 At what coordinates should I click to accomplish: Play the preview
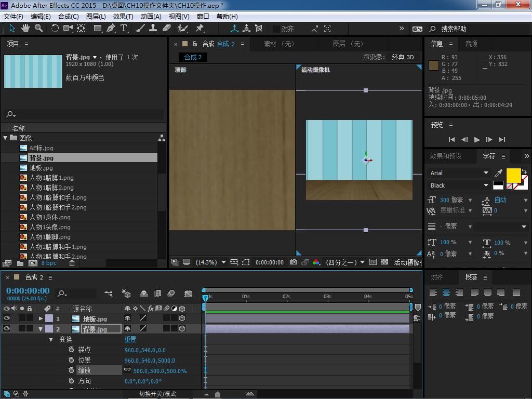click(x=477, y=139)
